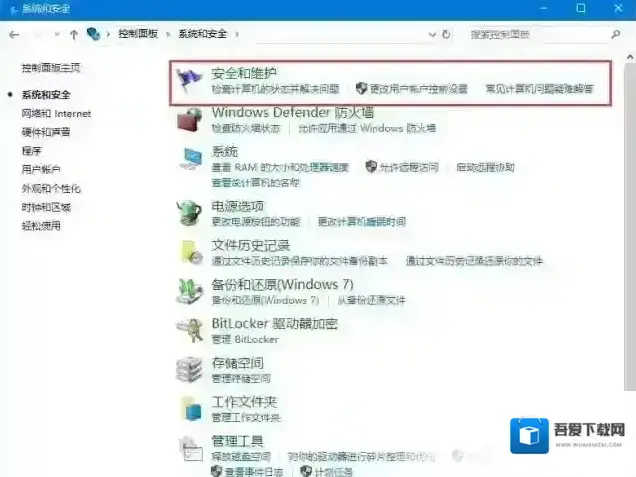Open 安全和维护 heading link
636x477 pixels.
pyautogui.click(x=244, y=73)
